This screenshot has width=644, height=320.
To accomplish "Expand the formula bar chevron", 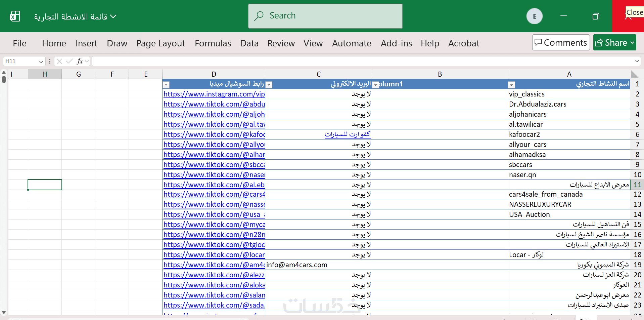I will click(637, 61).
